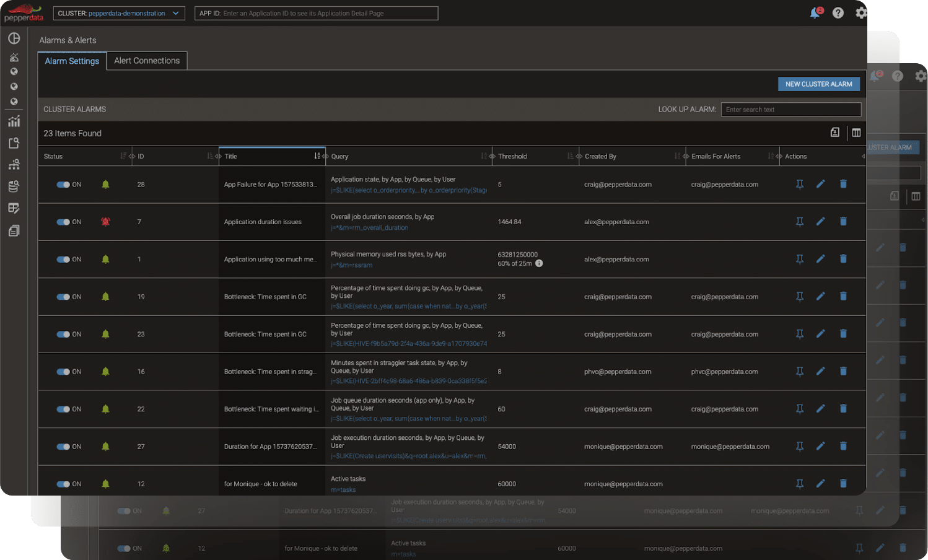Sort by the Created By column
928x560 pixels.
677,156
